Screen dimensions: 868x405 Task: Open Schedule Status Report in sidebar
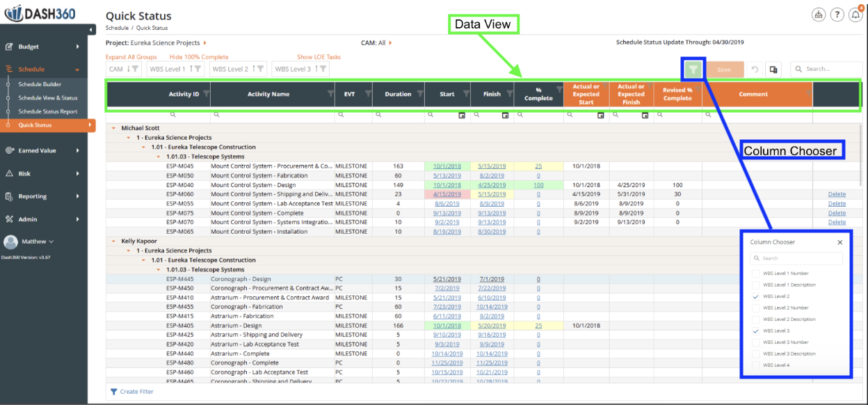coord(47,111)
